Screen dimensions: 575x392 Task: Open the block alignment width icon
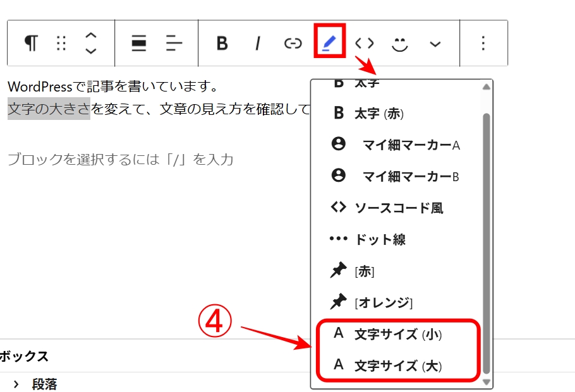point(138,43)
